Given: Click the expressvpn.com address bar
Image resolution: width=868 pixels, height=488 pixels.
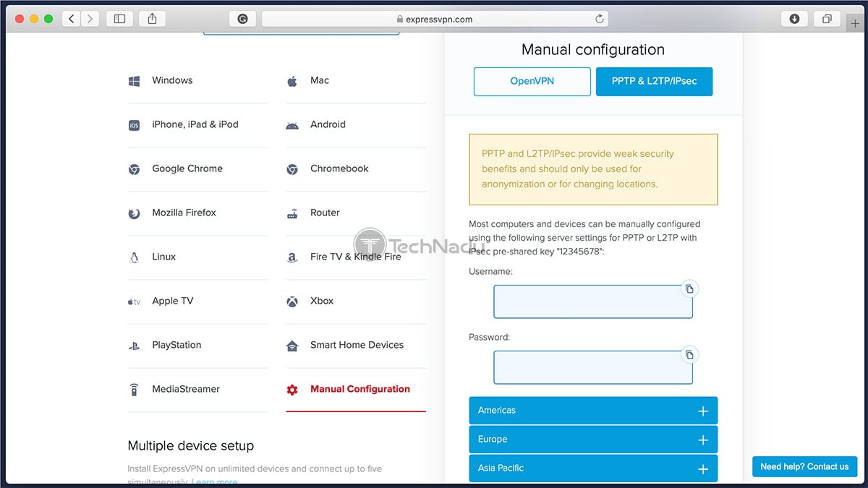Looking at the screenshot, I should [435, 20].
